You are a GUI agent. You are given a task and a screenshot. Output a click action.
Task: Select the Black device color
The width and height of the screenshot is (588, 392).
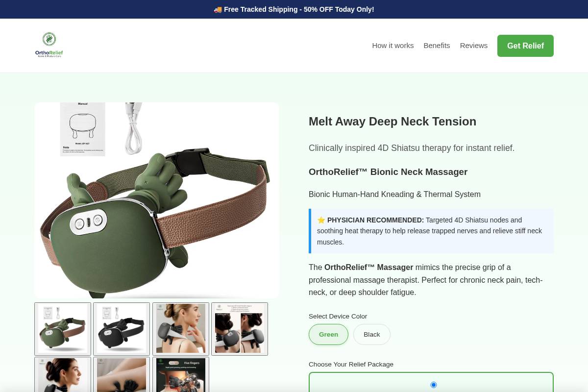(371, 334)
